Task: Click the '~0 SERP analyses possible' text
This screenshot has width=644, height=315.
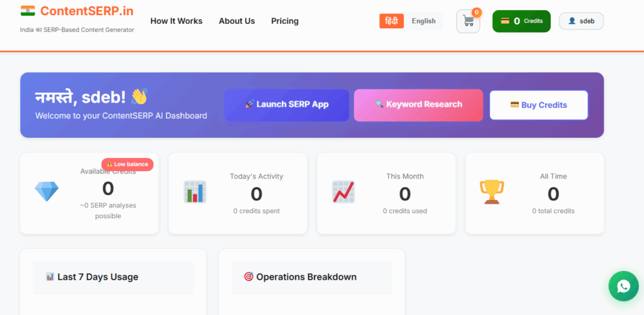Action: 108,211
